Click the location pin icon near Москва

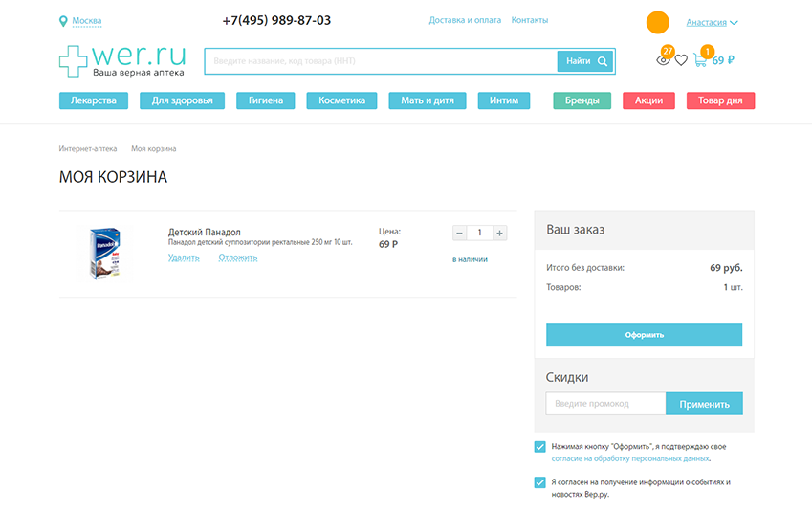[x=63, y=21]
